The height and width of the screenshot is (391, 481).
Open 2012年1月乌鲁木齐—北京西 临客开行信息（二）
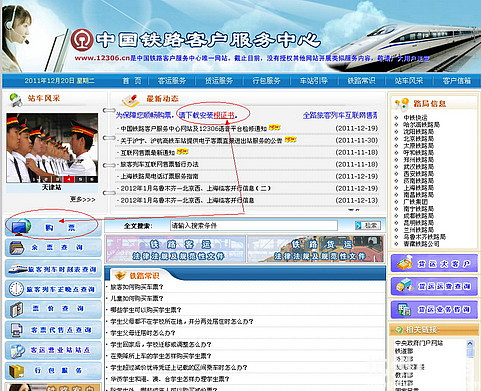click(x=195, y=188)
